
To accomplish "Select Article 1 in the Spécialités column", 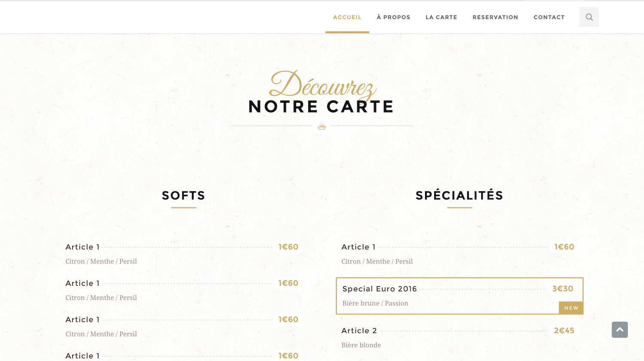I will (358, 247).
